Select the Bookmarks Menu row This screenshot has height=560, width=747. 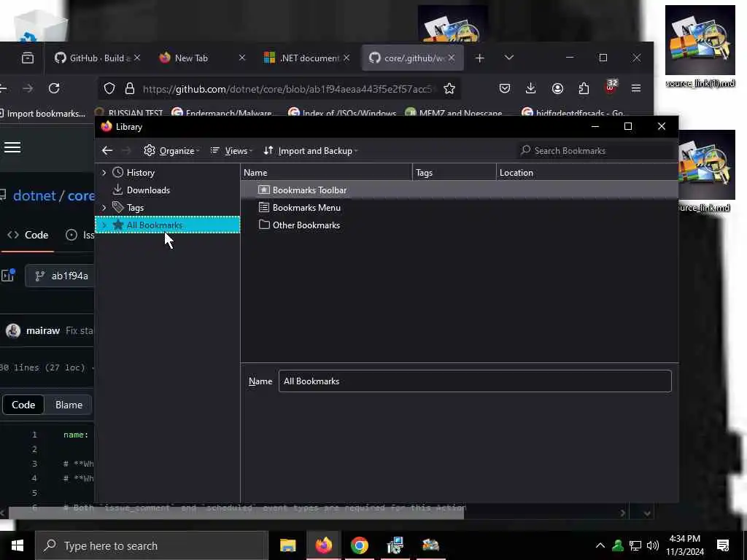460,208
